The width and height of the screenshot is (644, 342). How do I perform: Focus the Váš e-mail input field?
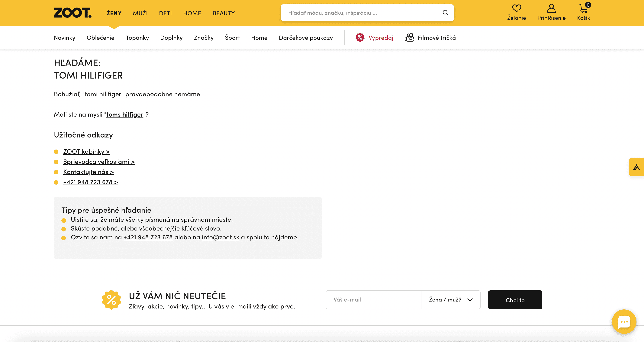pyautogui.click(x=373, y=300)
